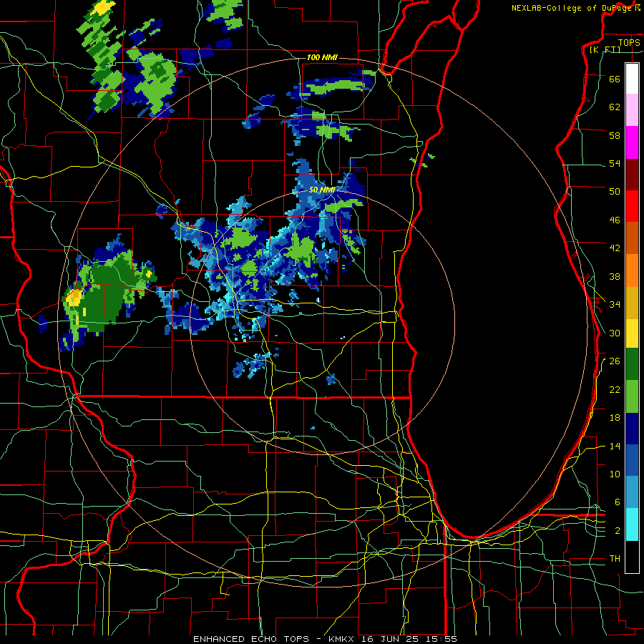Screen dimensions: 644x644
Task: Click the 'KMKX' radar site identifier
Action: tap(341, 639)
